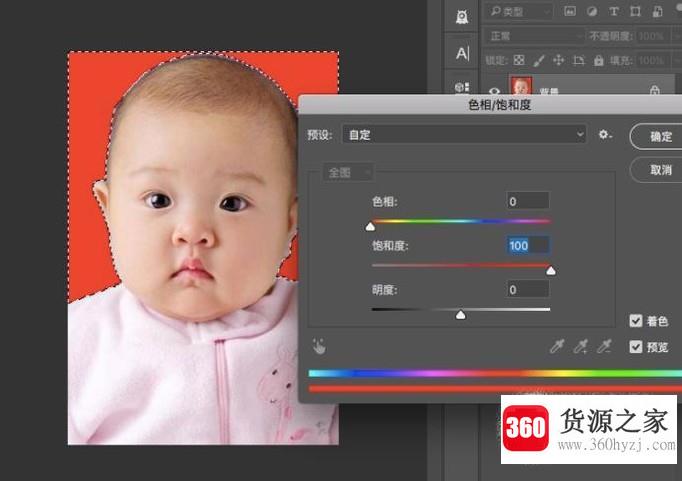Click the fill 100% field
Viewport: 682px width, 481px height.
652,60
